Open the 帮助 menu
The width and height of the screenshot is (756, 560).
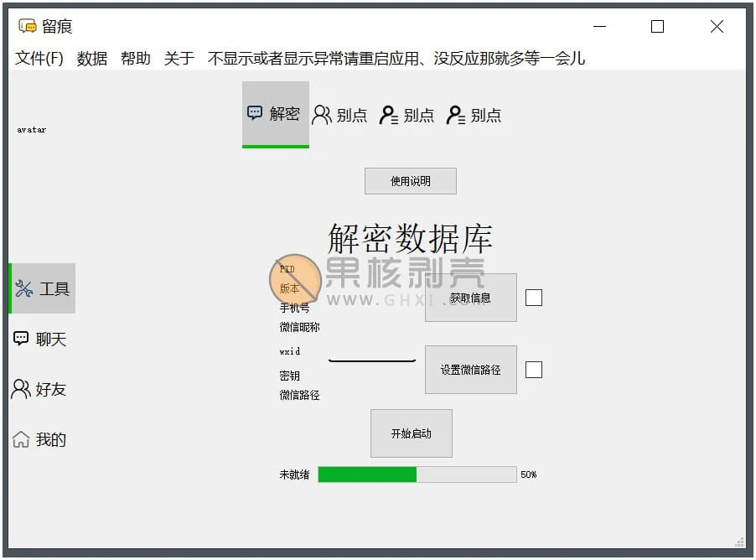(136, 59)
